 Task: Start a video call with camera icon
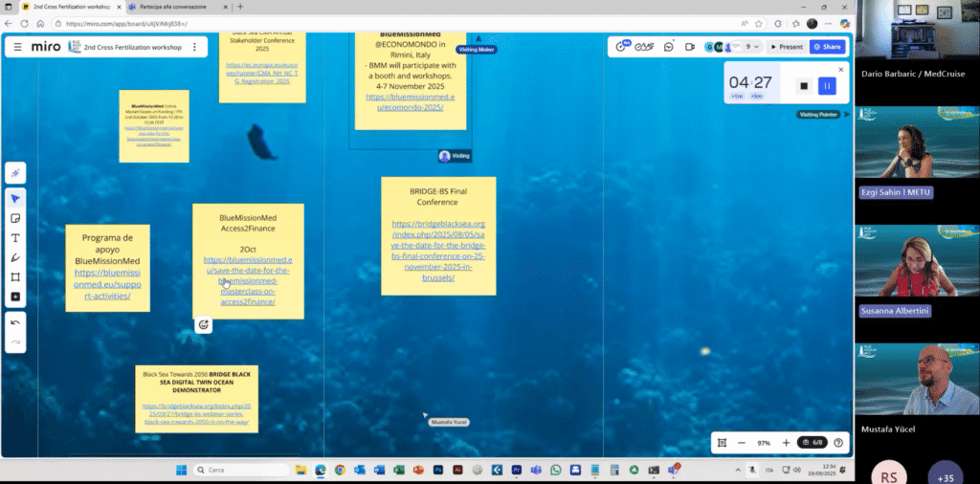[689, 46]
